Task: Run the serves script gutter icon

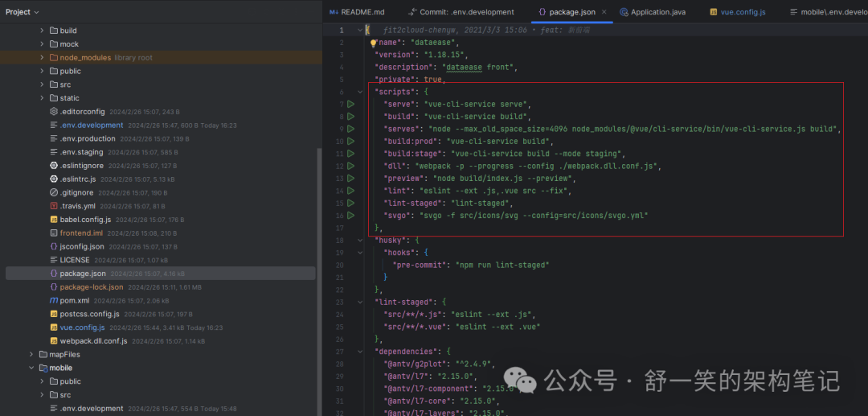Action: point(350,129)
